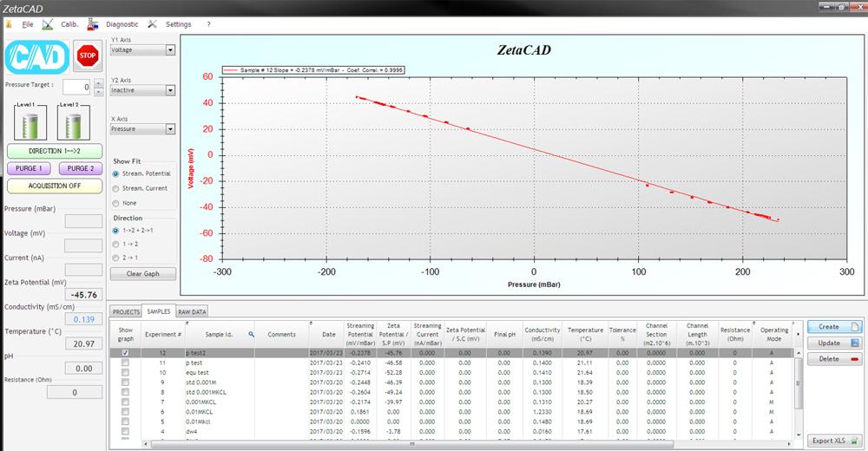The height and width of the screenshot is (451, 868).
Task: Open the X Axis Pressure dropdown
Action: point(170,129)
